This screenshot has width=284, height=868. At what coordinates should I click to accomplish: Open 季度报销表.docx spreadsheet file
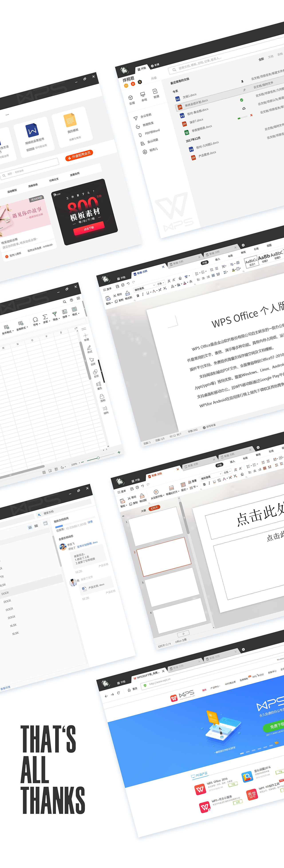point(198,129)
